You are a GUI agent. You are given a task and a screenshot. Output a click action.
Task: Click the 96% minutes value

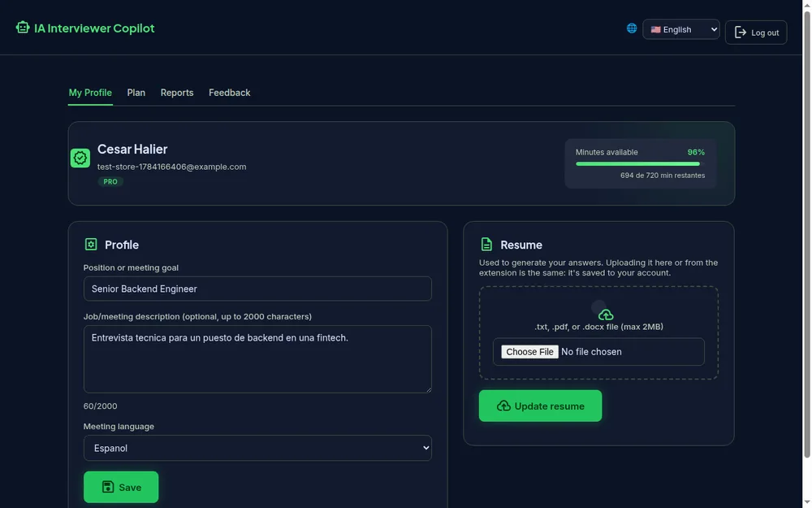[x=696, y=153]
